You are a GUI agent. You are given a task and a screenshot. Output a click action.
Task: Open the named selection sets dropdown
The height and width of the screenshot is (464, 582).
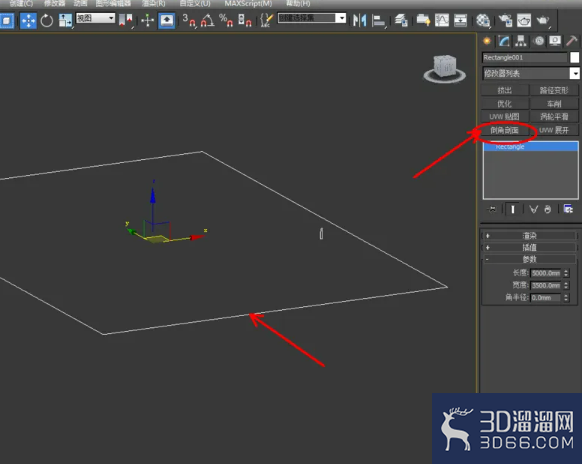point(312,18)
